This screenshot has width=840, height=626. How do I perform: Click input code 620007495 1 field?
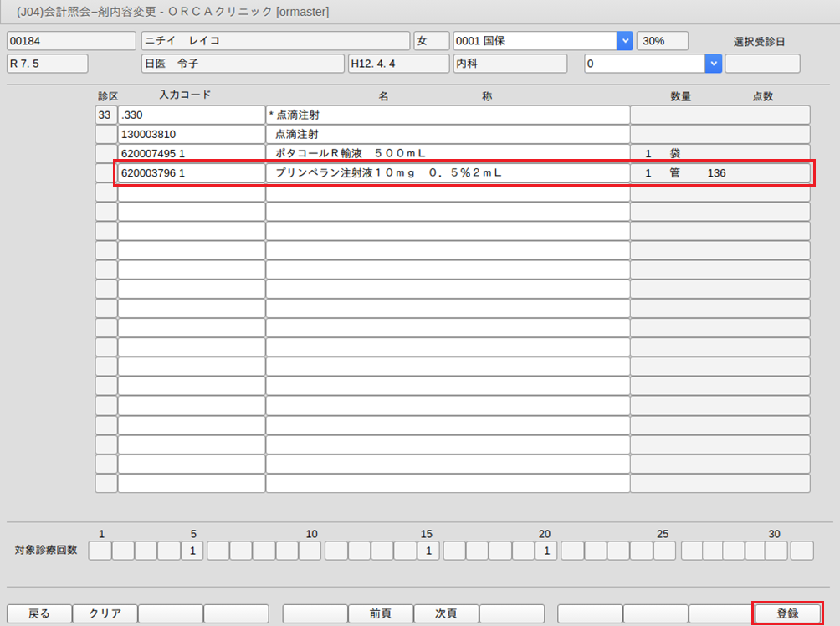coord(191,153)
